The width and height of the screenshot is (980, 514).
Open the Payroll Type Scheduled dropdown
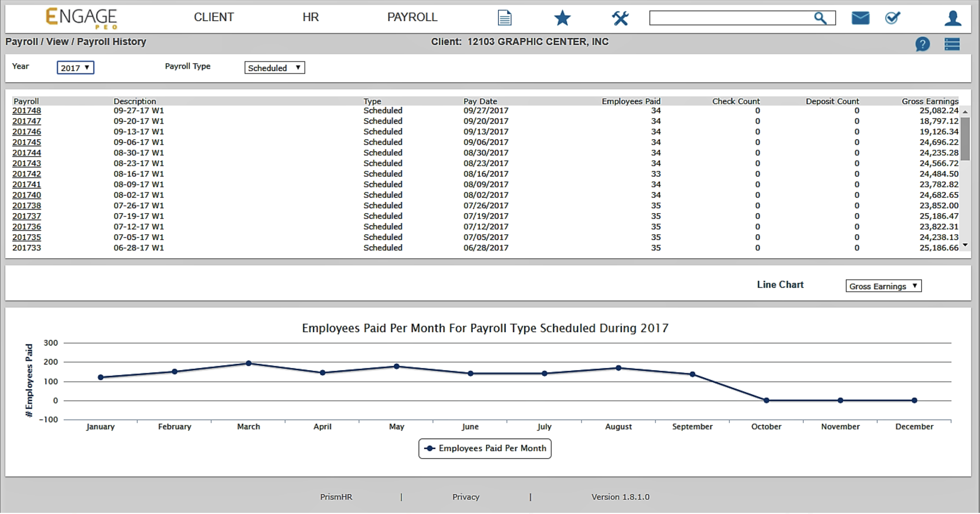(x=274, y=68)
